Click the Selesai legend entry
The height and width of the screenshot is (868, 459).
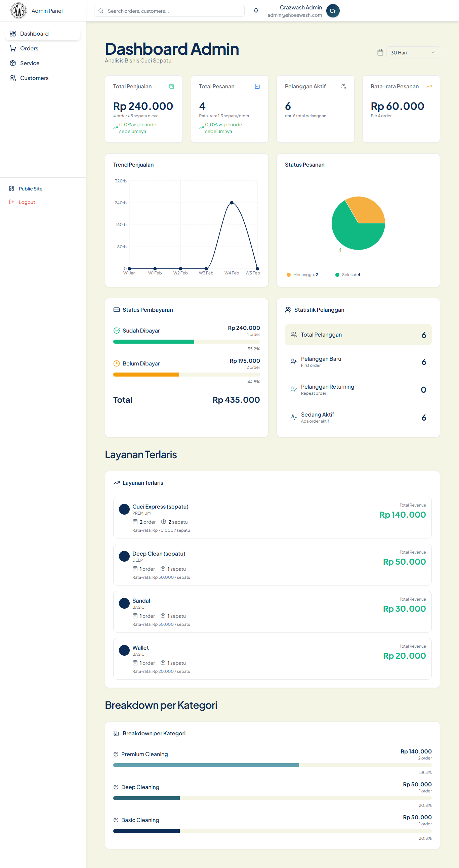click(348, 275)
